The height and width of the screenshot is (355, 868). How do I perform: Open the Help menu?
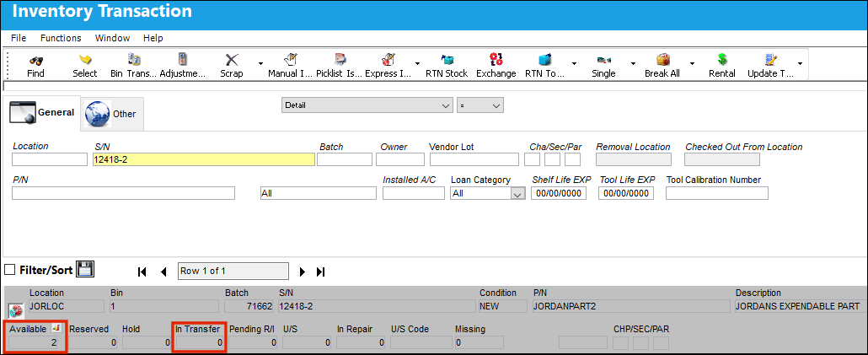(153, 38)
